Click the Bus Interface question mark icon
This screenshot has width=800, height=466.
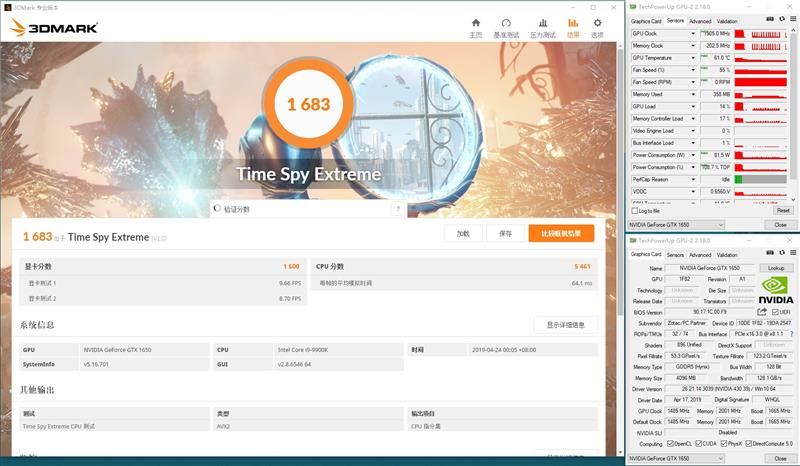791,334
